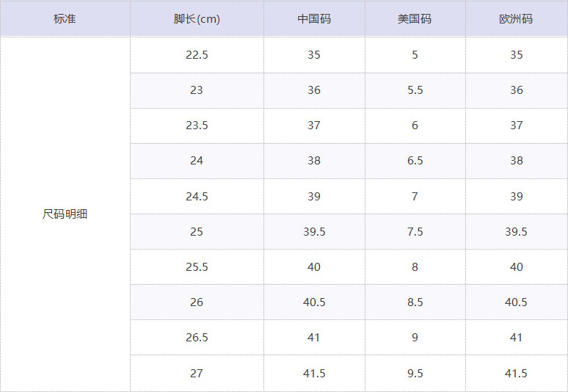Click the 脚长(cm) column header
Image resolution: width=568 pixels, height=392 pixels.
[x=197, y=18]
